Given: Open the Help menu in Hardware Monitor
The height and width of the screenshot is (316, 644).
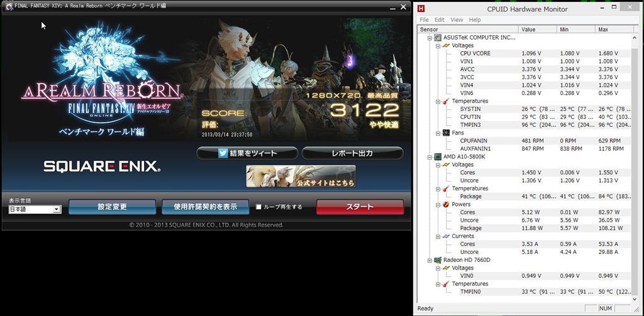Looking at the screenshot, I should tap(475, 19).
